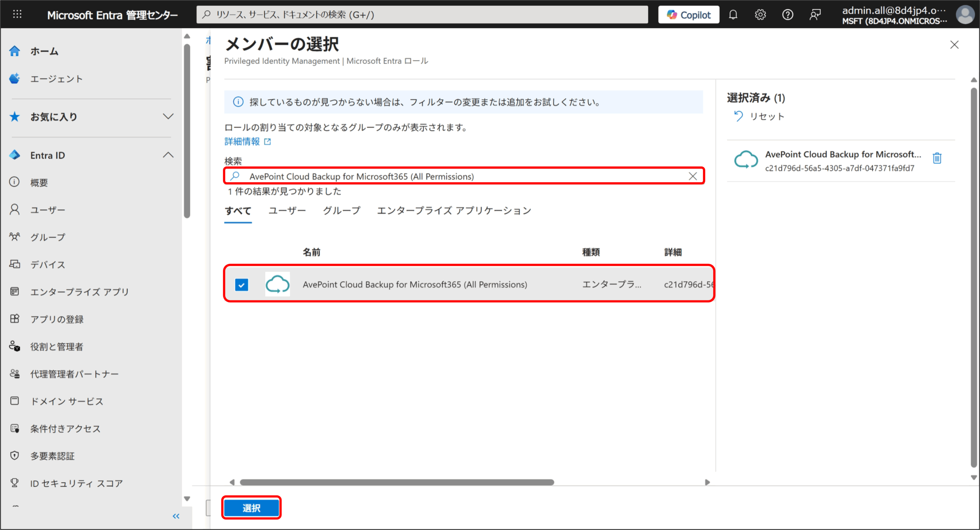Viewport: 980px width, 530px height.
Task: Click the help question mark icon
Action: [787, 15]
